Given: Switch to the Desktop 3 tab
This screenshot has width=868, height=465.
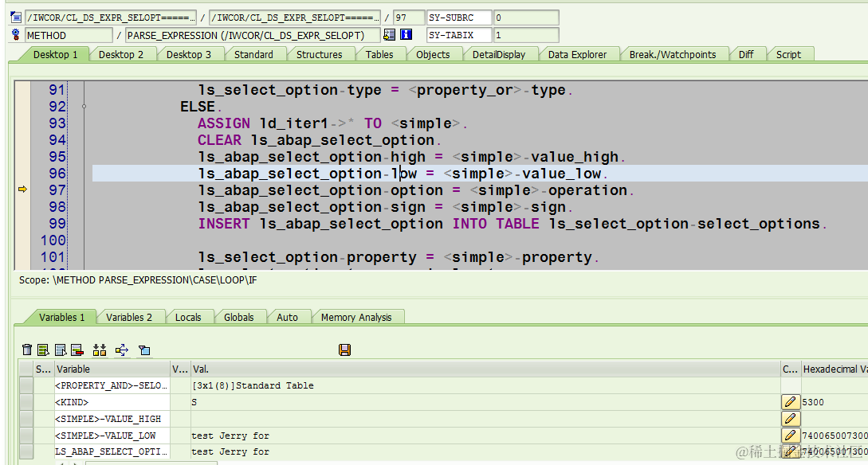Looking at the screenshot, I should 189,54.
